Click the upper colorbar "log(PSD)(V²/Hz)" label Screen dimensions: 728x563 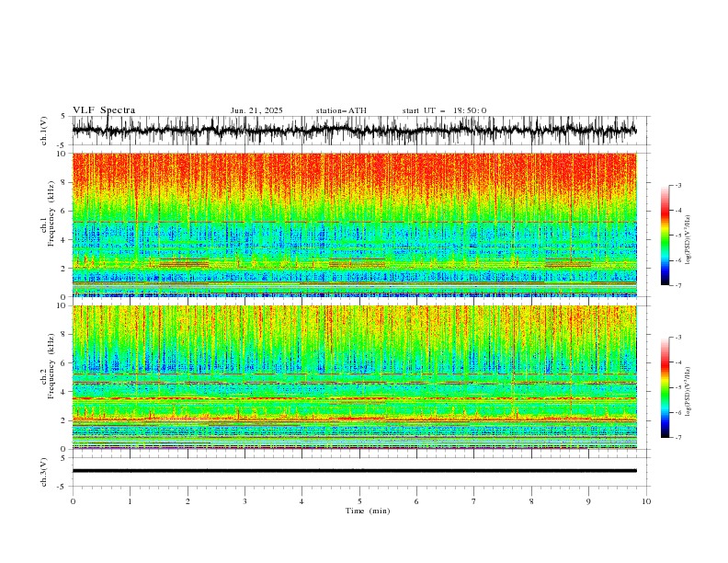click(x=688, y=240)
